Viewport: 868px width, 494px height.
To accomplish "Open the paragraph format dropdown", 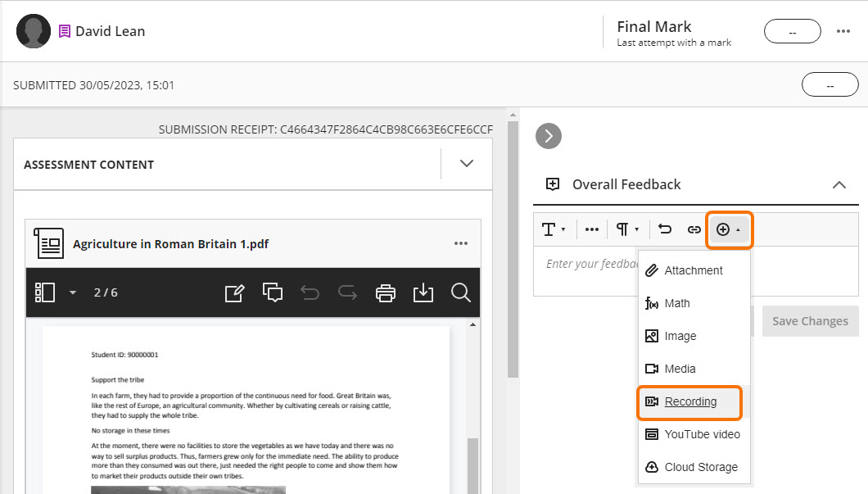I will point(626,229).
